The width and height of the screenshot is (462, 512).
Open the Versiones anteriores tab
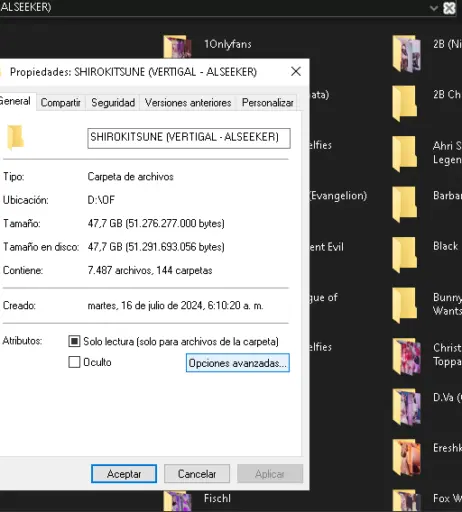[x=188, y=103]
